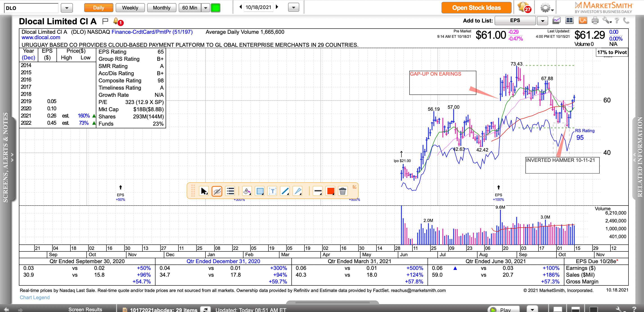Open the Qtr Ended December 31, 2020 link

click(x=223, y=261)
